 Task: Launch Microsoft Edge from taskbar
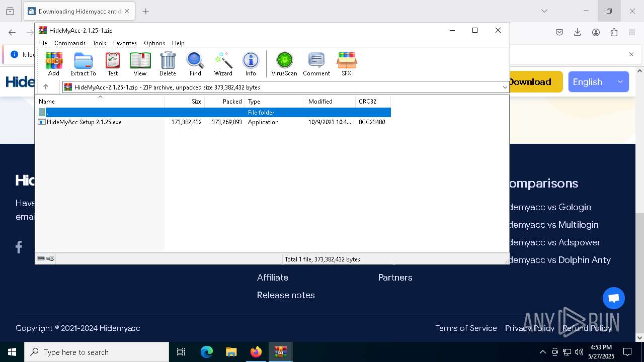(x=207, y=352)
